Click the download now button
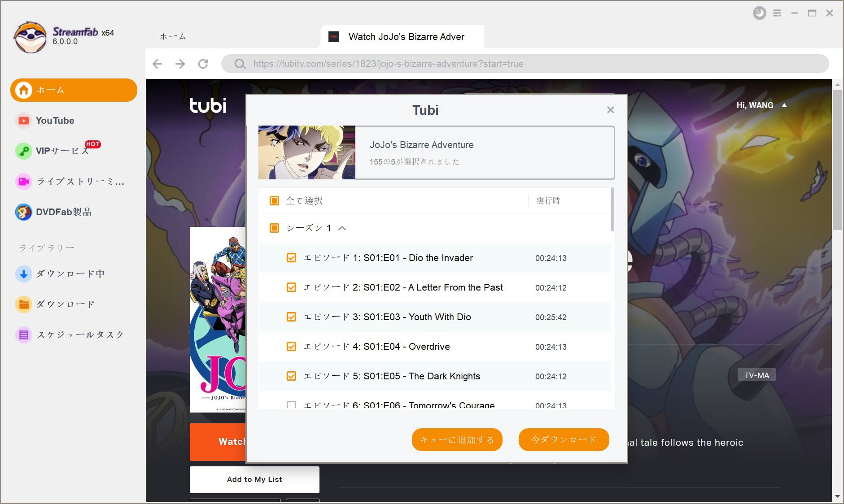The image size is (844, 504). click(564, 439)
